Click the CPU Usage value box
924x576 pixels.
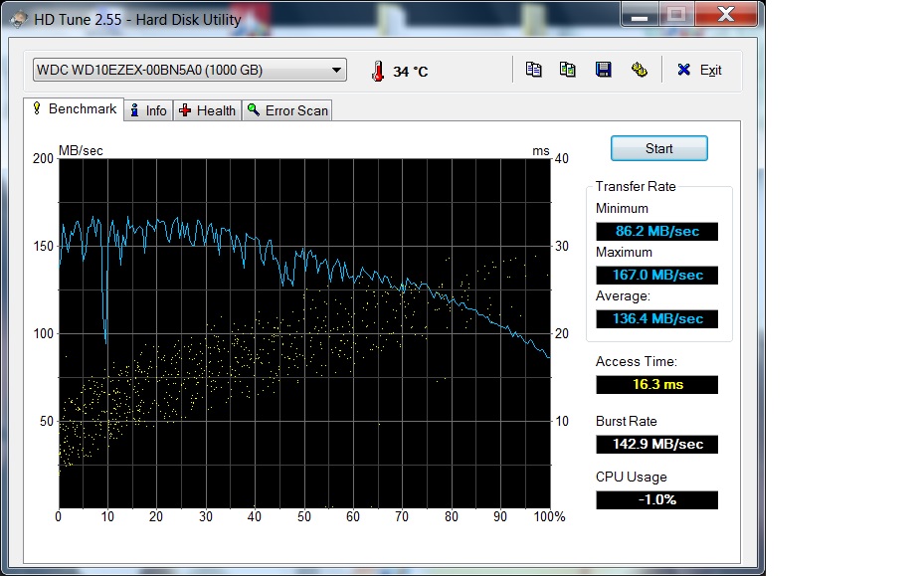tap(656, 499)
